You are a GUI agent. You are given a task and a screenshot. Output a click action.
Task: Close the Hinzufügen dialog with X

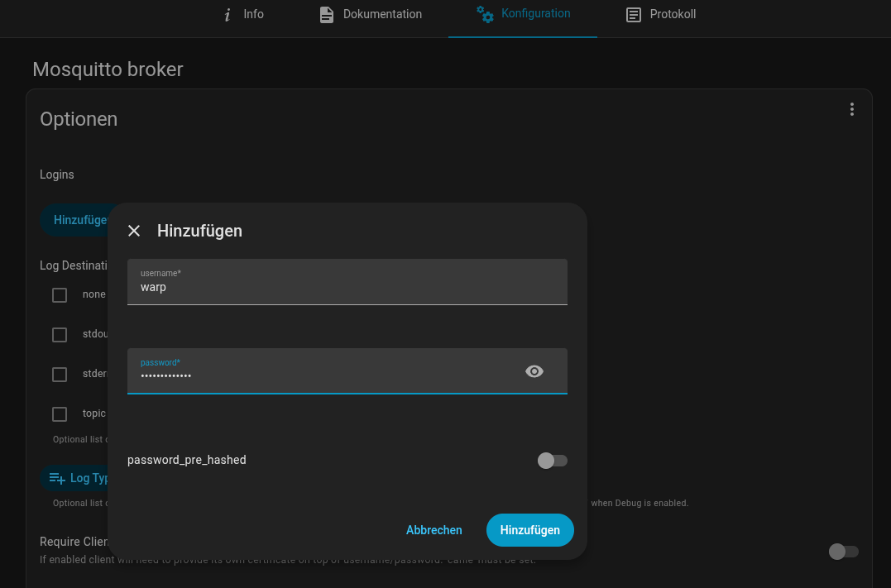point(134,231)
